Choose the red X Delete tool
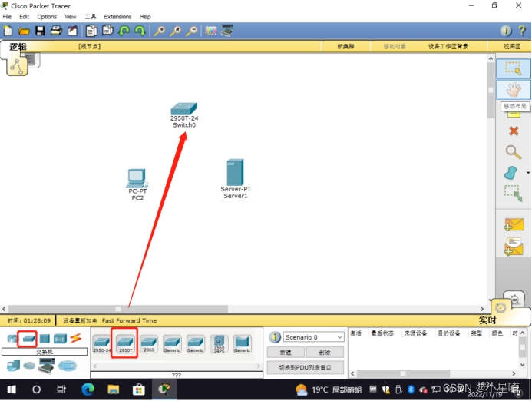Screen dimensions: 532x401 (514, 131)
